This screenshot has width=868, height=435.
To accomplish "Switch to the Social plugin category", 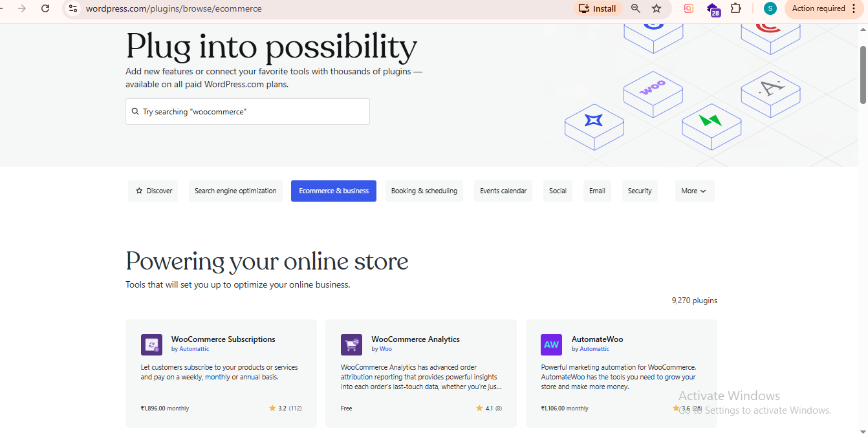I will [558, 191].
